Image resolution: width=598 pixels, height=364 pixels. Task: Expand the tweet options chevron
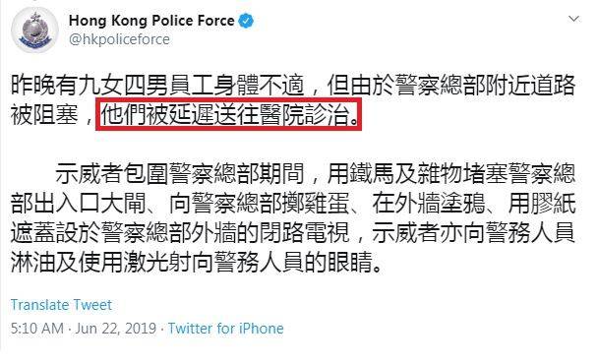point(573,19)
